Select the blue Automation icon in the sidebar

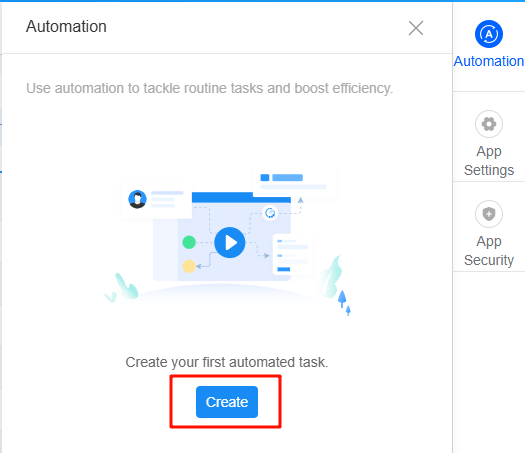[x=489, y=34]
